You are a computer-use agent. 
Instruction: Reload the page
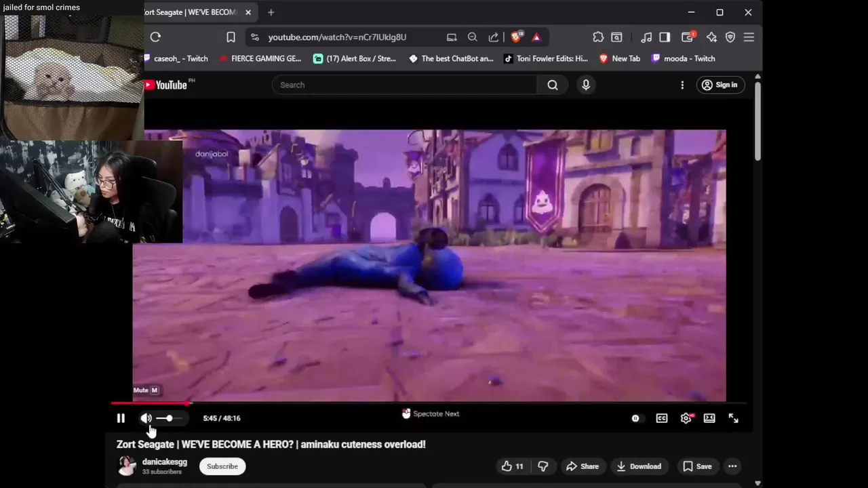coord(155,37)
